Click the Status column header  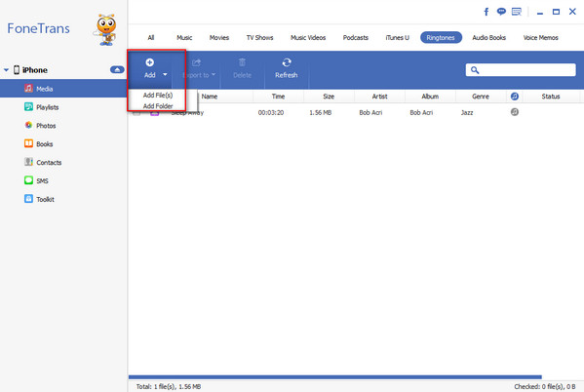[551, 97]
